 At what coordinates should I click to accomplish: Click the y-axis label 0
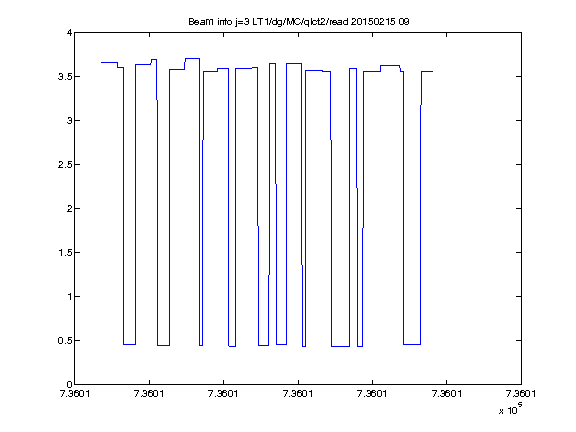[x=69, y=385]
